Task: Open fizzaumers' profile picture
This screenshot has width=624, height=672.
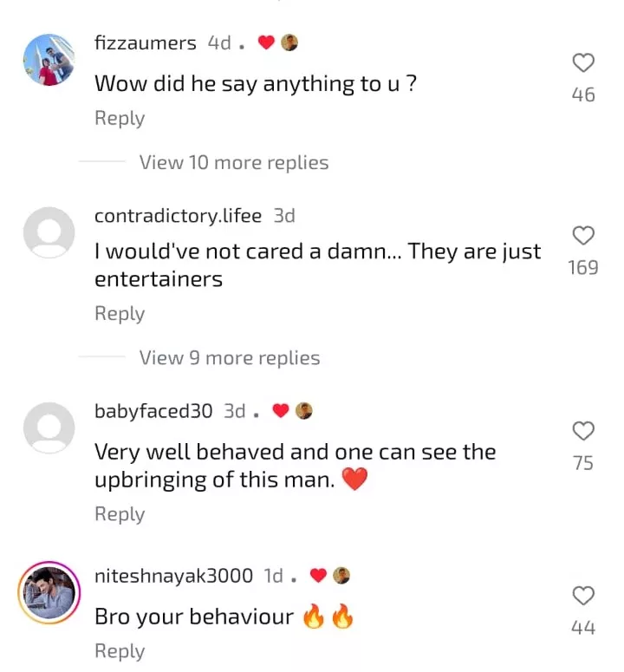Action: point(49,59)
